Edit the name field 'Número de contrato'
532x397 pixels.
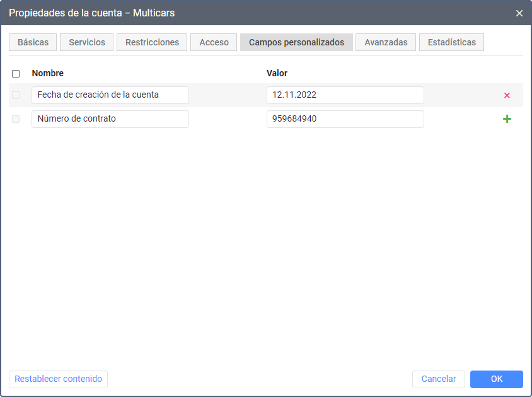(110, 119)
